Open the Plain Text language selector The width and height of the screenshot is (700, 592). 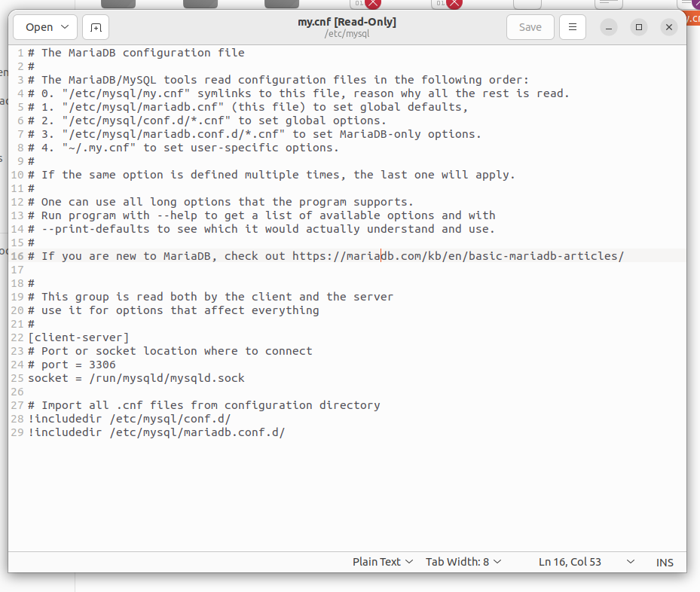(382, 562)
